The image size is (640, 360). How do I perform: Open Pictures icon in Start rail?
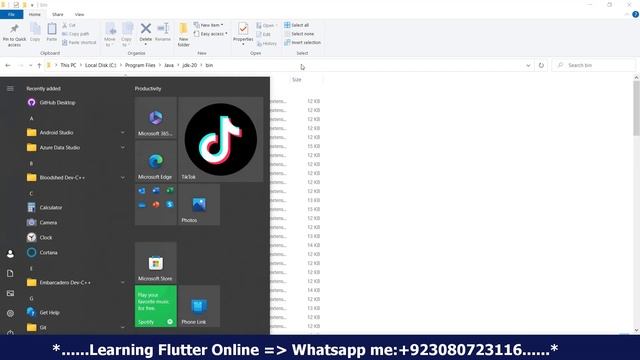(x=10, y=293)
